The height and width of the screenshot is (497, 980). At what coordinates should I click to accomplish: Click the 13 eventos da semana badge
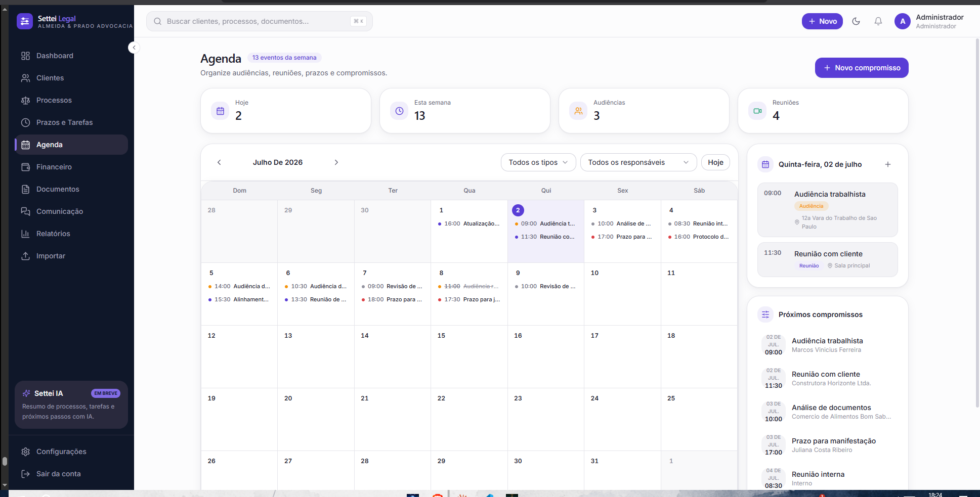284,58
